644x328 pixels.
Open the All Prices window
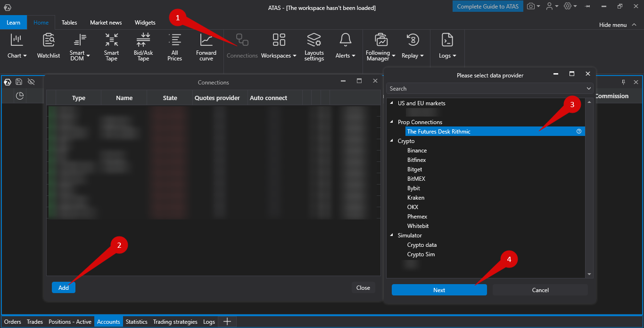[x=174, y=47]
